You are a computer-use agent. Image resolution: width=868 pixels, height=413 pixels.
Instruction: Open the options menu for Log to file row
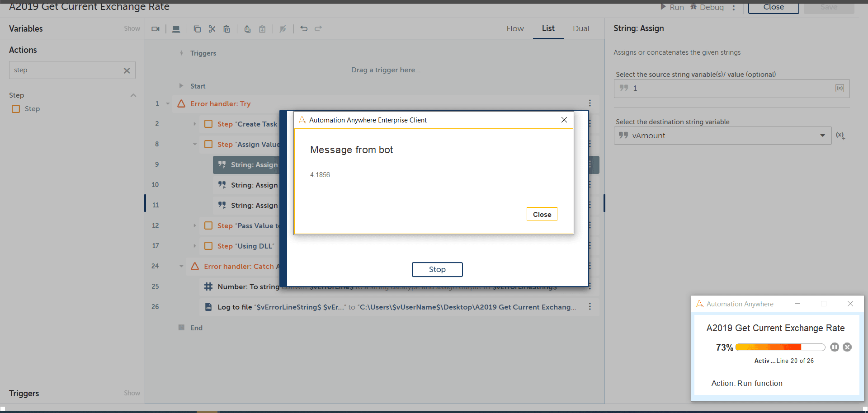point(590,307)
